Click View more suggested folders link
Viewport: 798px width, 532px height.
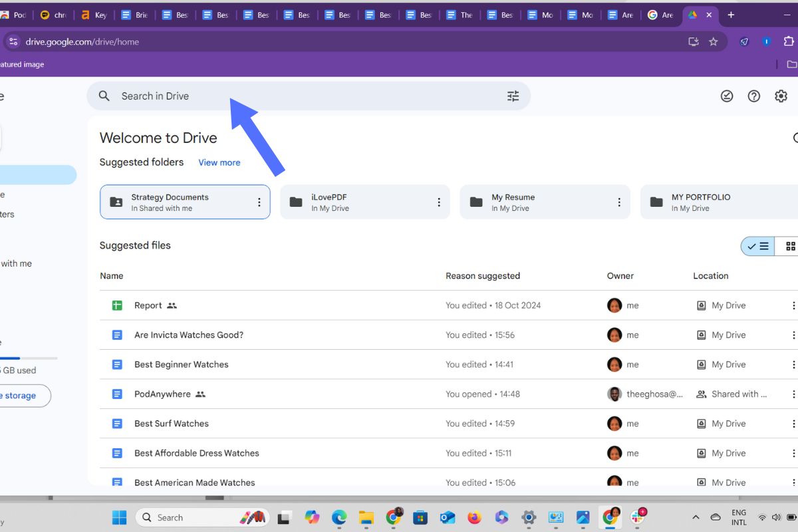(x=219, y=162)
